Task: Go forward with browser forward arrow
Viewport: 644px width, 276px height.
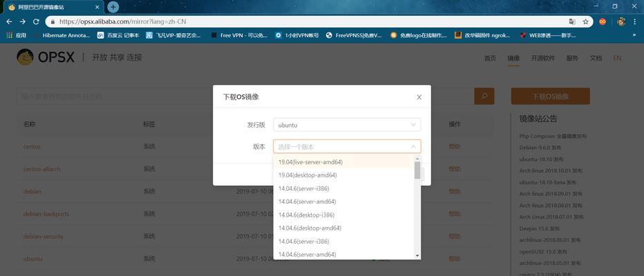Action: 23,22
